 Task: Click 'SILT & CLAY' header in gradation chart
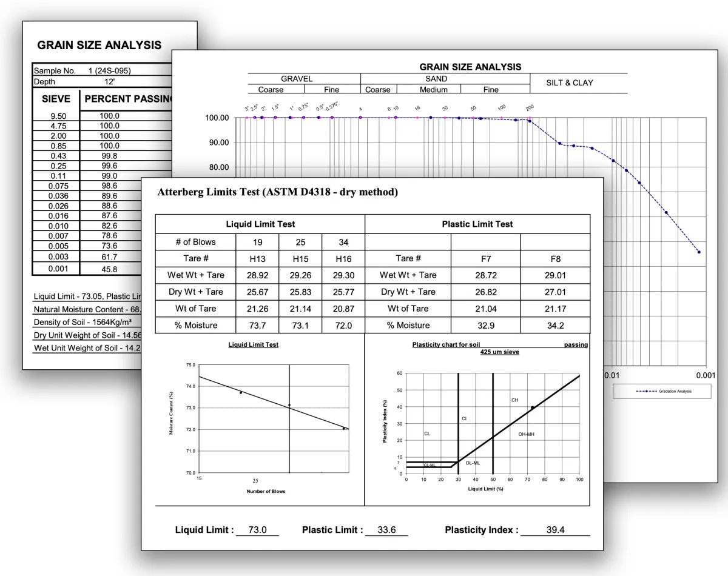(x=570, y=82)
